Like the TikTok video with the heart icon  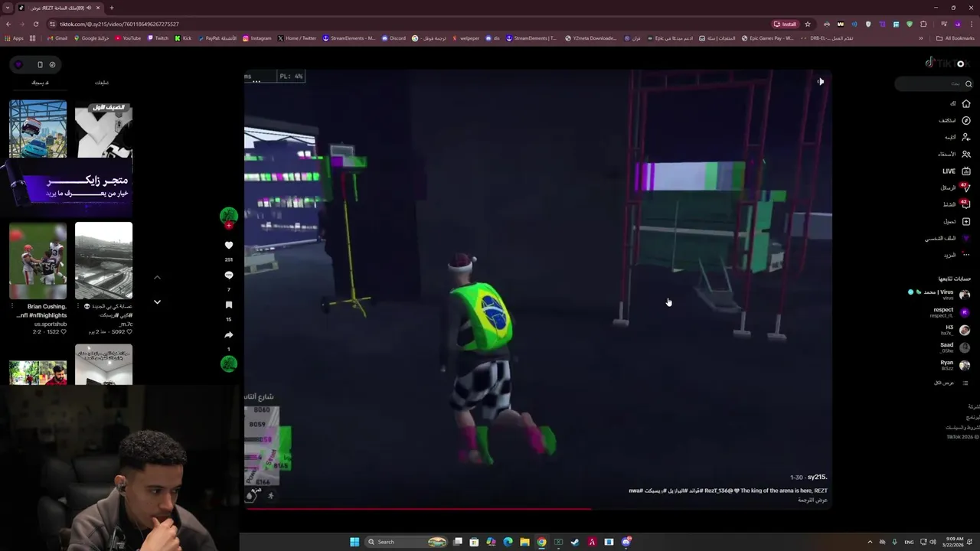pos(228,245)
